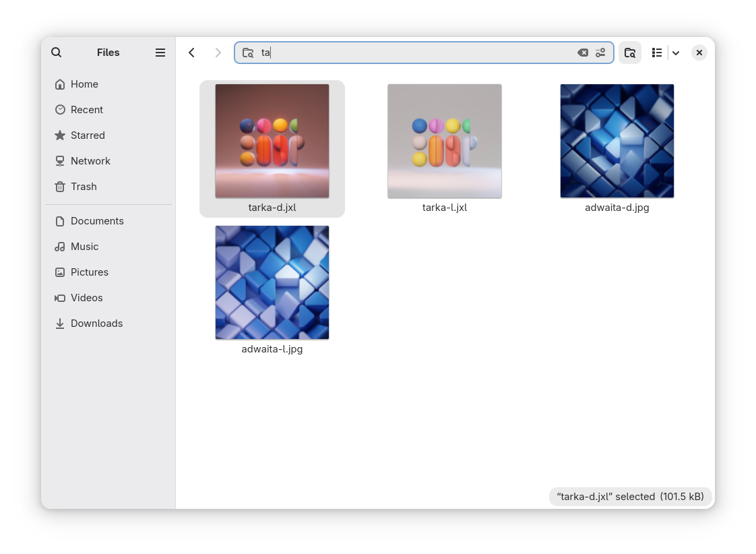756x554 pixels.
Task: Close the Files window
Action: [x=699, y=53]
